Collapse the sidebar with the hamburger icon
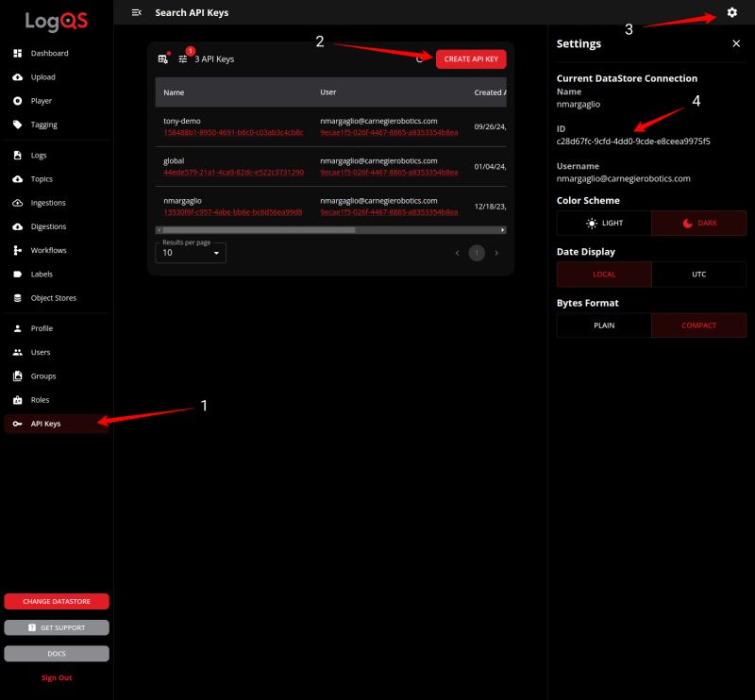Viewport: 755px width, 700px height. 136,13
